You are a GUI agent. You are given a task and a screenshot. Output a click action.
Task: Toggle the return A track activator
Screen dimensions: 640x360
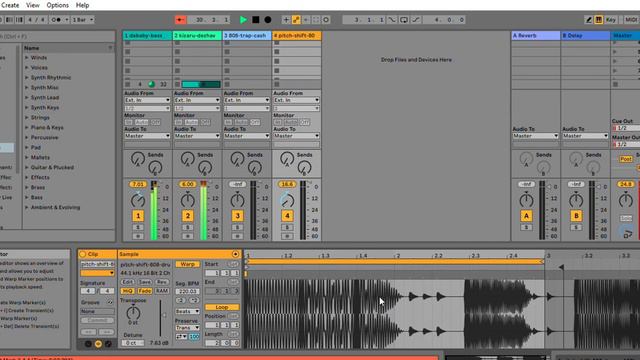point(526,216)
